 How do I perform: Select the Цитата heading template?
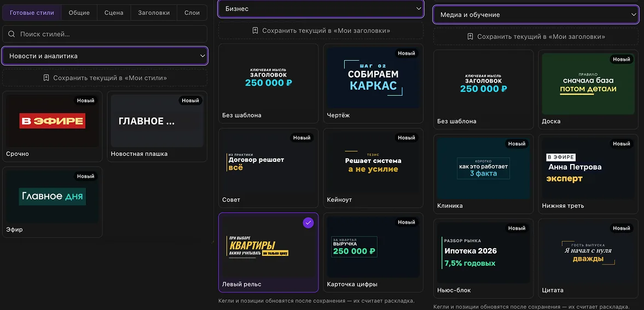[588, 258]
